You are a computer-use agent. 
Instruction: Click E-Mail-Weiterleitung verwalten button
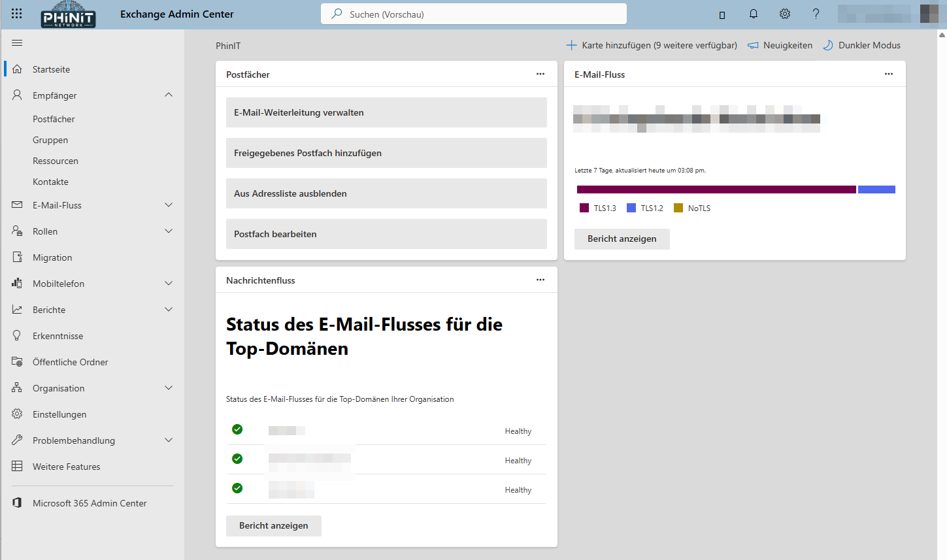(386, 112)
